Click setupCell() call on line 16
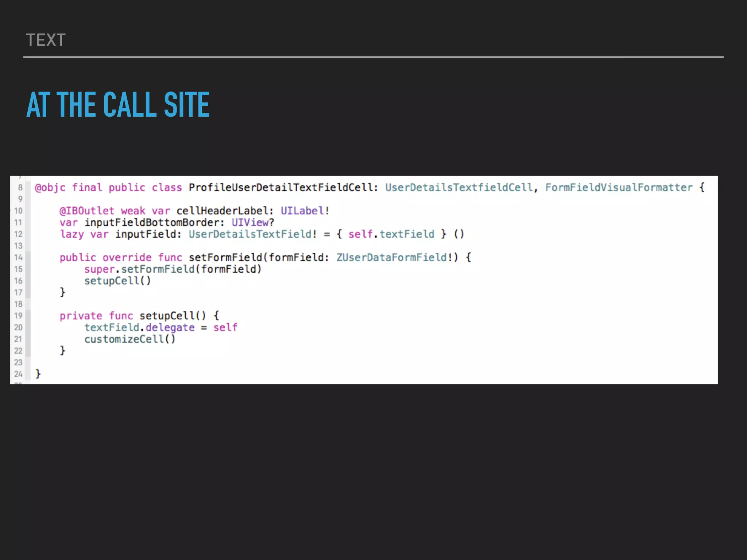This screenshot has width=747, height=560. (117, 281)
